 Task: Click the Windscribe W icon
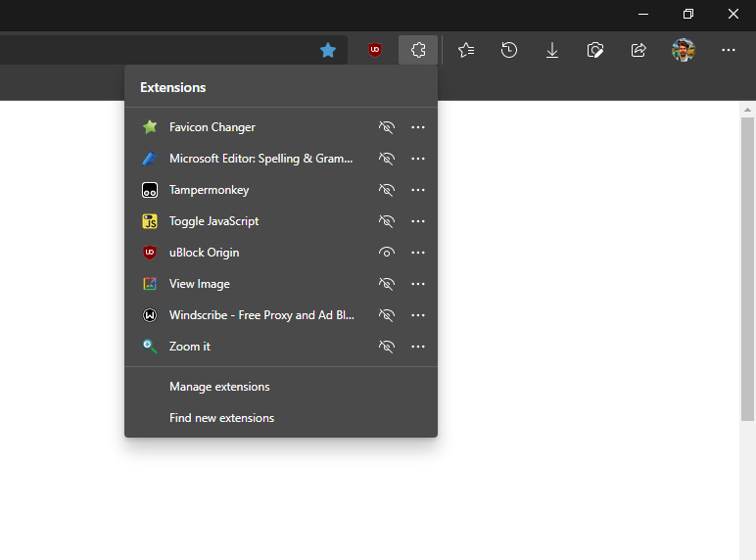[150, 315]
